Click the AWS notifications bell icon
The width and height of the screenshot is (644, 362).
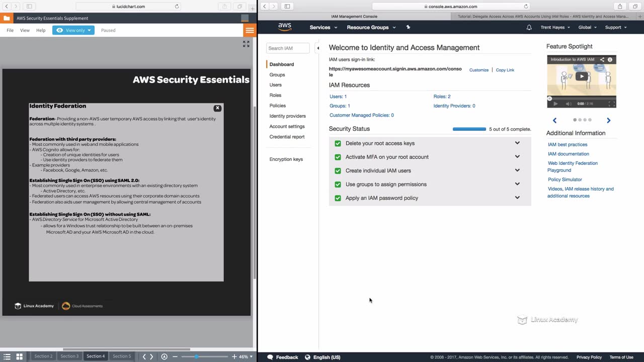click(x=529, y=27)
